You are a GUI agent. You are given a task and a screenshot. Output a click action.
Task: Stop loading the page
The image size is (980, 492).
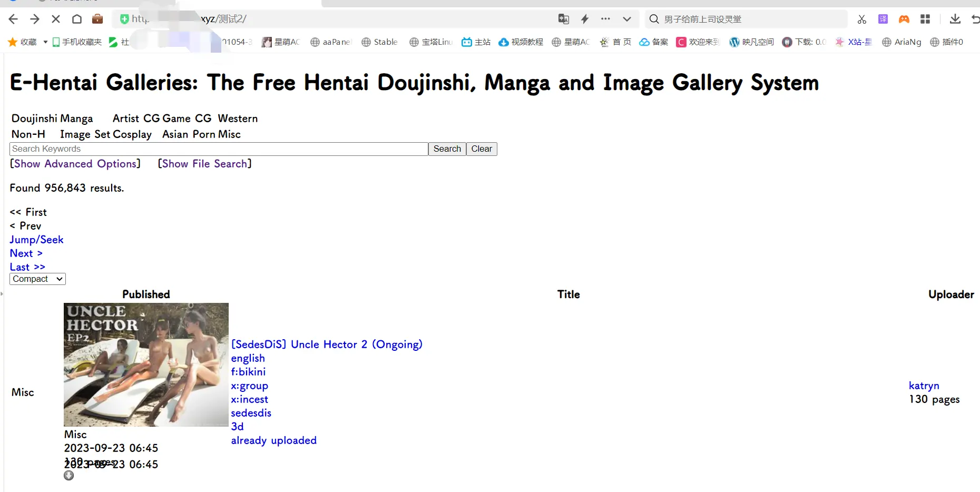coord(56,19)
